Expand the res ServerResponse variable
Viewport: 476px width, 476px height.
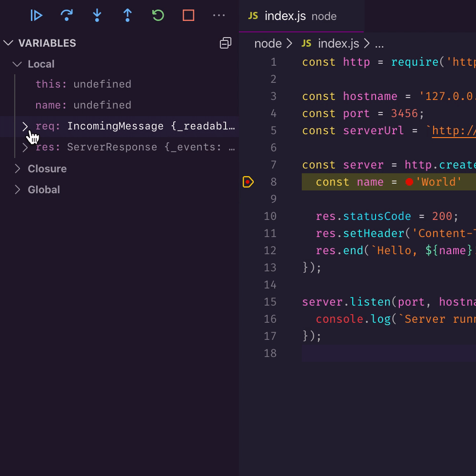(x=25, y=148)
